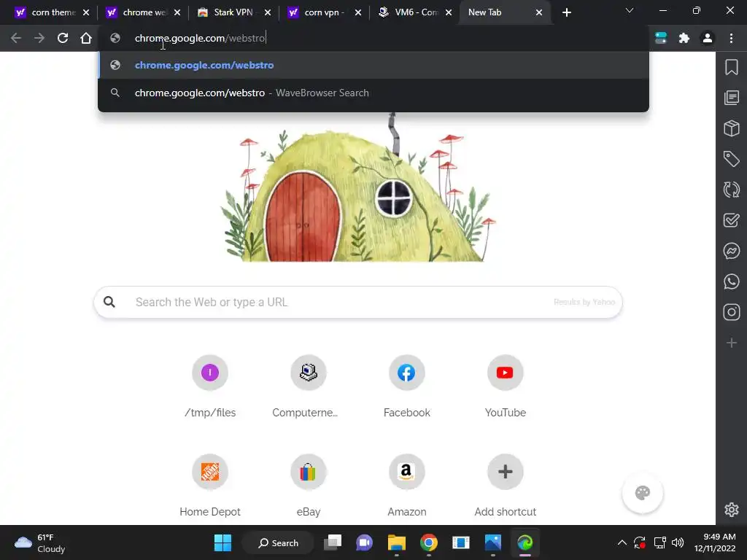Open the weather widget showing 61°F
The image size is (747, 560).
click(x=40, y=542)
